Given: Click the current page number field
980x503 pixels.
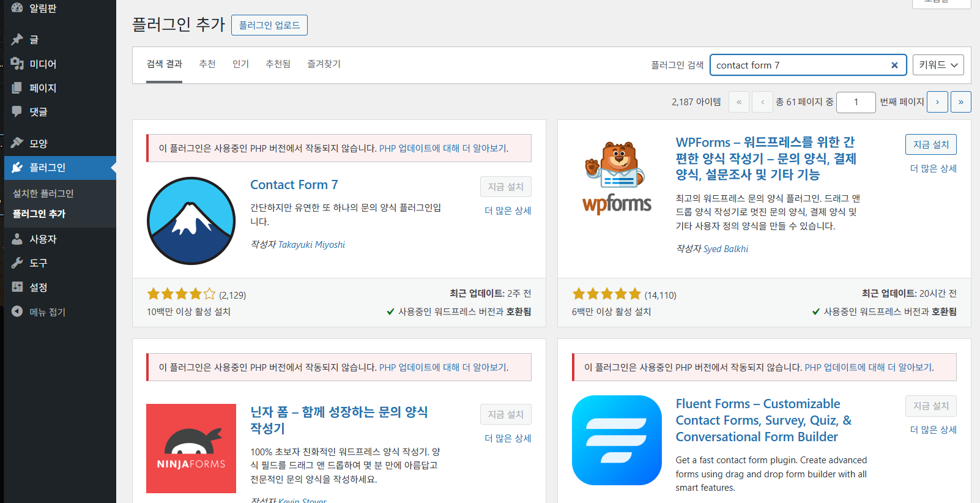Looking at the screenshot, I should pos(856,102).
